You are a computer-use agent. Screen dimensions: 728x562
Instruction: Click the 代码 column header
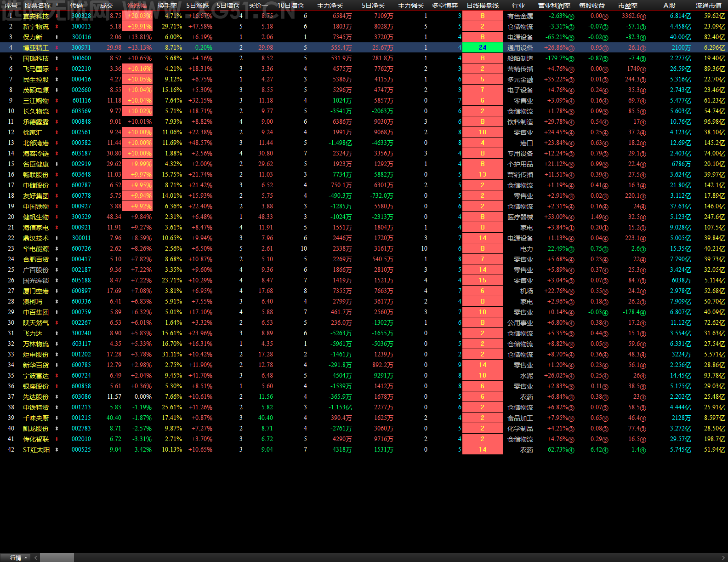point(76,6)
